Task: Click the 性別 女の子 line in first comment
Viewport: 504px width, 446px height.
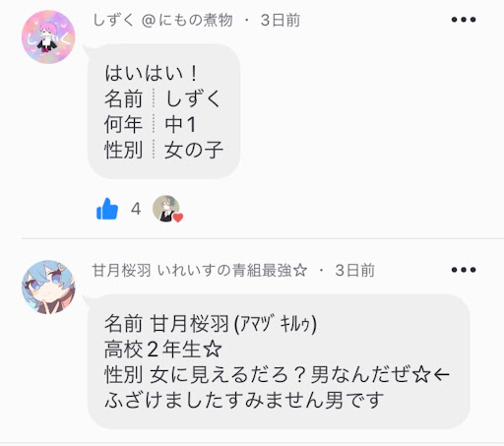Action: tap(164, 150)
